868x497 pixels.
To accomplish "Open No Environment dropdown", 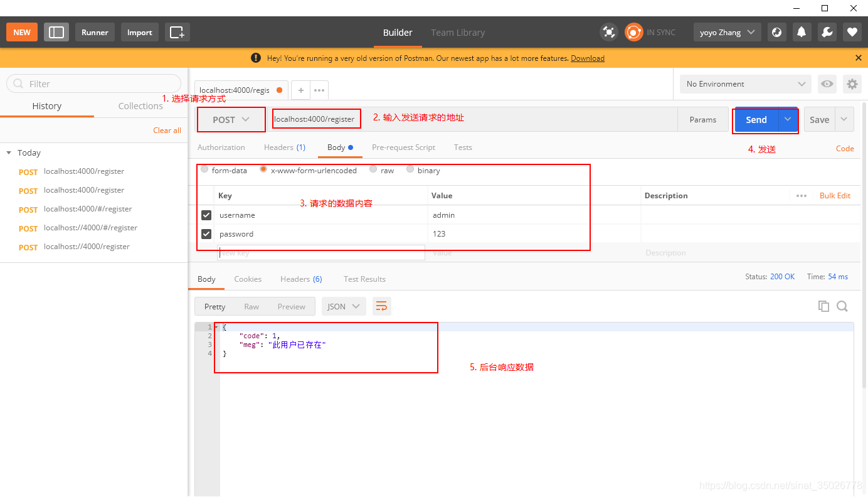I will [746, 84].
